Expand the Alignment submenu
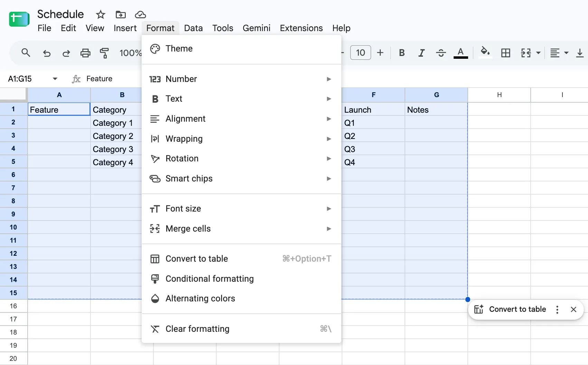The width and height of the screenshot is (588, 365). pos(241,119)
